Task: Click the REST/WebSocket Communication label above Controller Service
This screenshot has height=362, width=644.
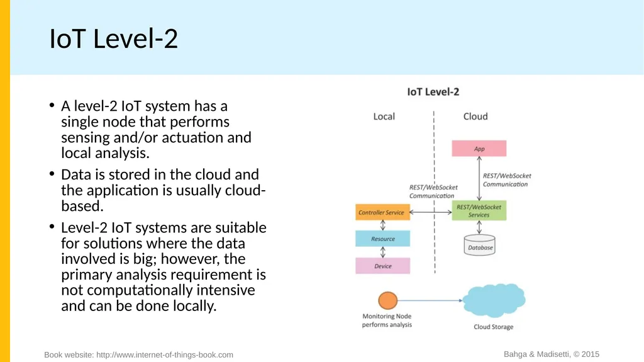Action: coord(433,191)
